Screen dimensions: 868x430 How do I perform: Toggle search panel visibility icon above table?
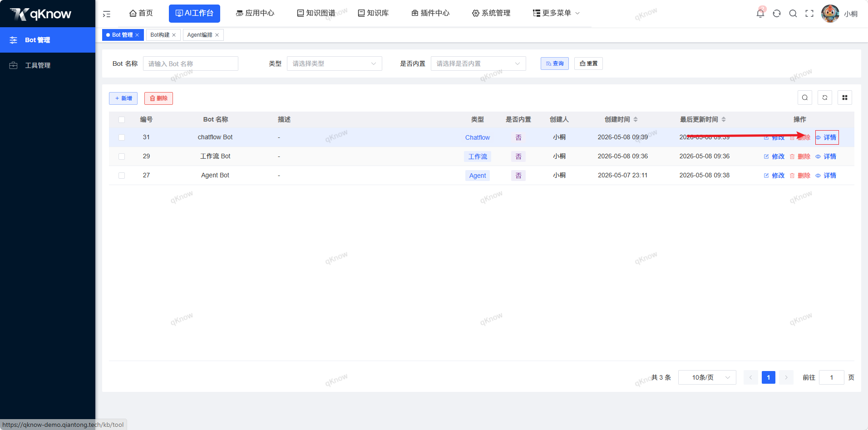805,98
